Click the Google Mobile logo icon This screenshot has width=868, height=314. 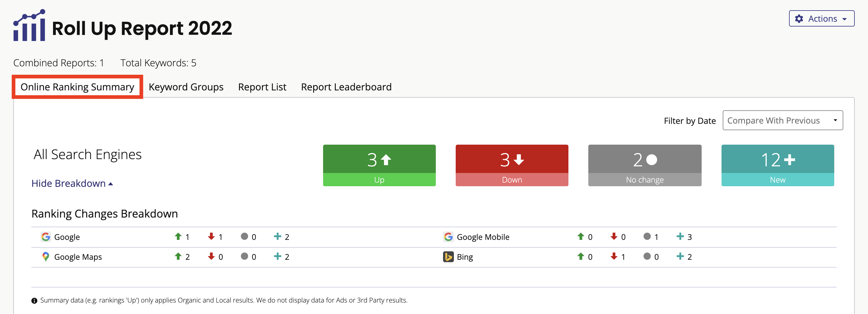click(448, 237)
